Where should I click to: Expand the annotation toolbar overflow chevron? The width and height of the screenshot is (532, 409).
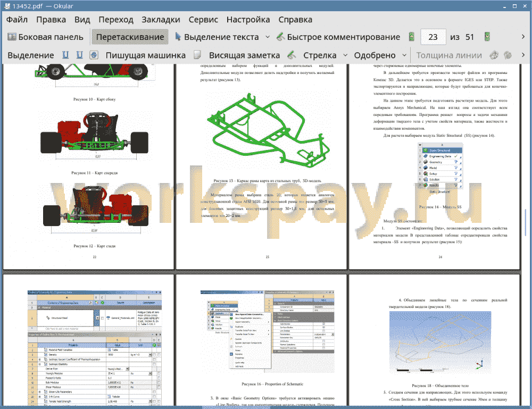pyautogui.click(x=523, y=55)
